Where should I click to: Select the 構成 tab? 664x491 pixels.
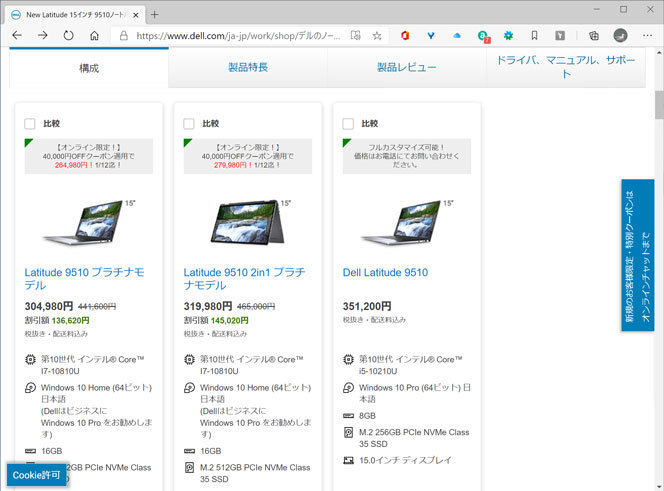coord(89,68)
